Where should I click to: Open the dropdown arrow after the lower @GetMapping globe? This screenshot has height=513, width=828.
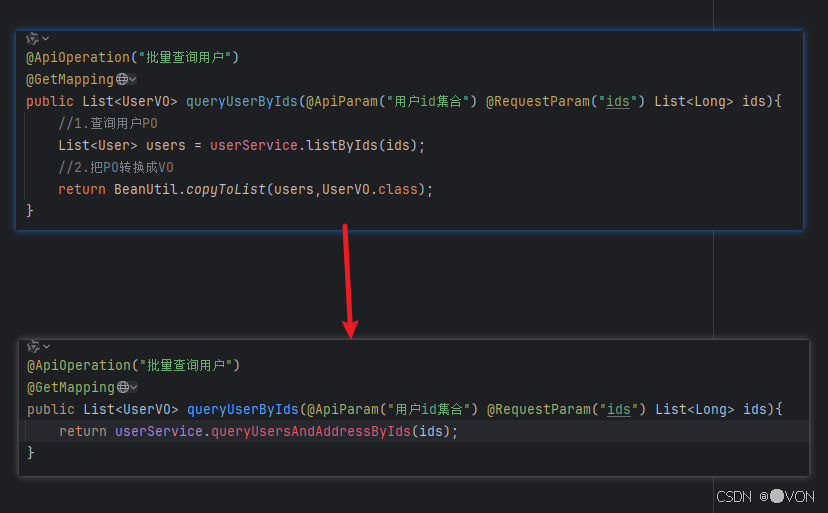[134, 387]
